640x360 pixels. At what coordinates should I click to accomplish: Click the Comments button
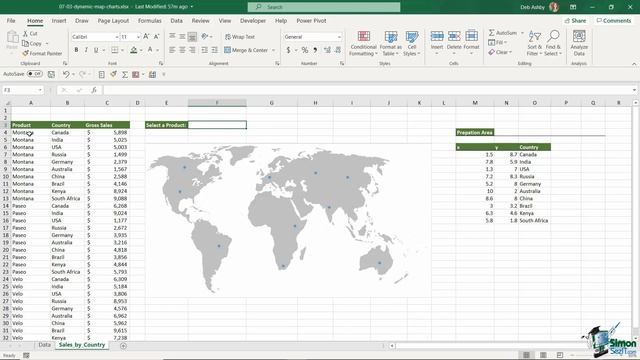tap(613, 20)
